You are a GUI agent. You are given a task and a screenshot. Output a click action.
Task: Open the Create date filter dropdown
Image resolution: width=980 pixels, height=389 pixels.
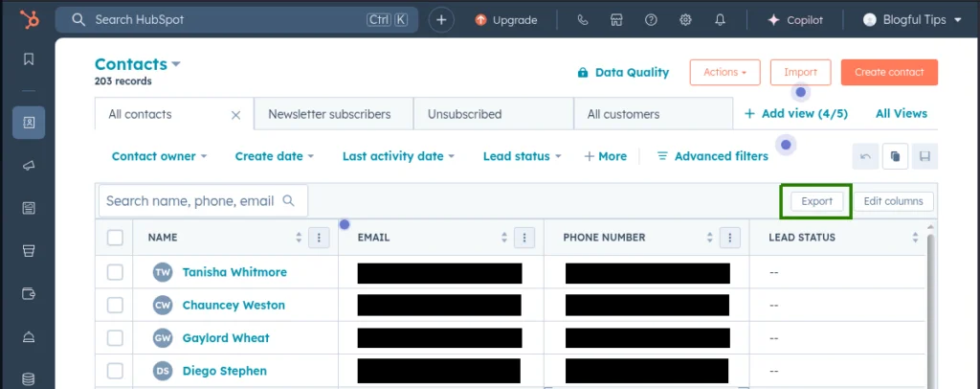pos(275,156)
